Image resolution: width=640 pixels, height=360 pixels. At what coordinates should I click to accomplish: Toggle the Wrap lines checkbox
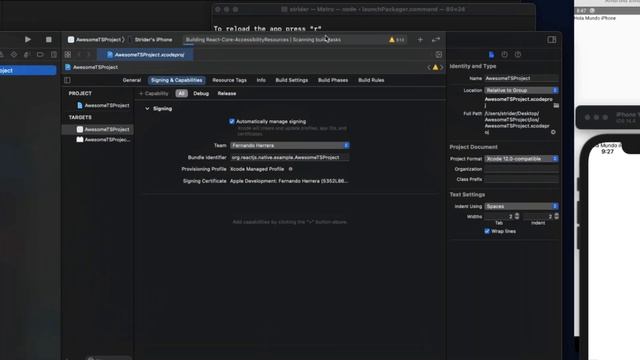487,231
